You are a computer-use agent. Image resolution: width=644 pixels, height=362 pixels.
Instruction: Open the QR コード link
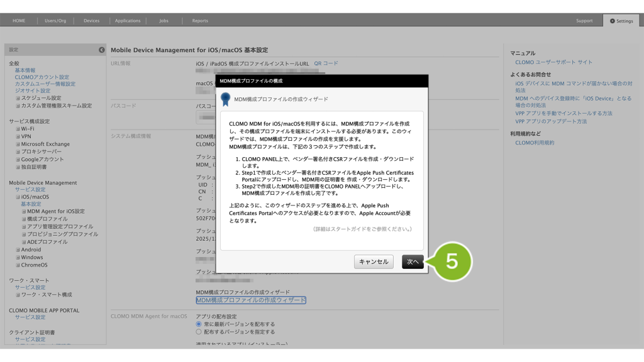pos(326,63)
